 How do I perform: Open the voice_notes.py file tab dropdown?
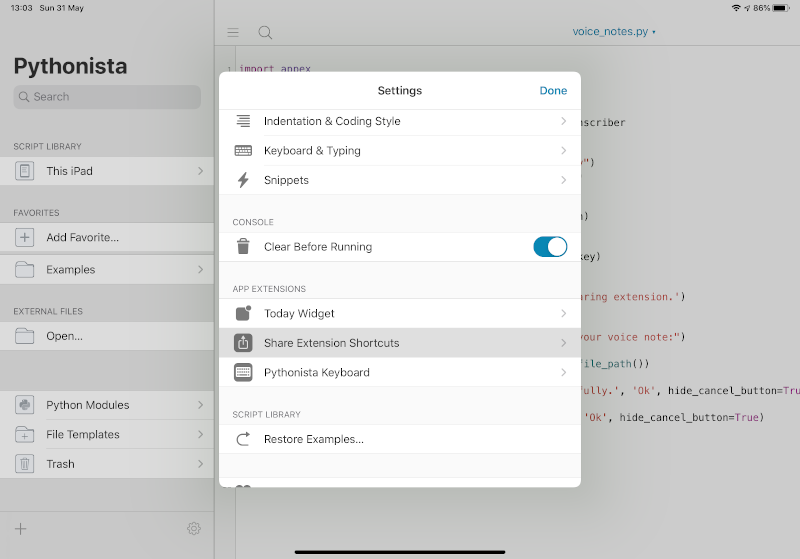[x=614, y=32]
